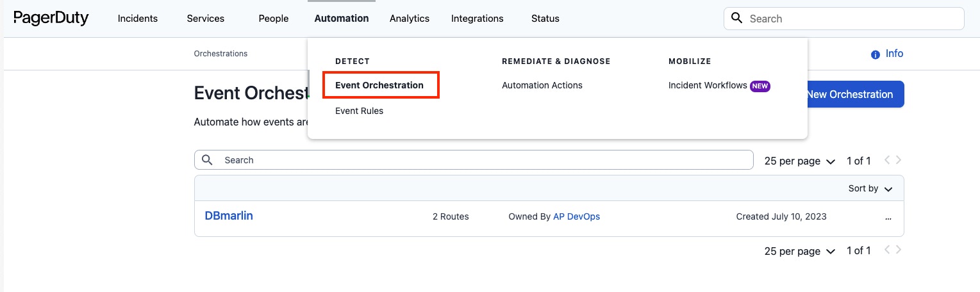
Task: Click the bottom 1 of 1 page indicator
Action: point(859,250)
